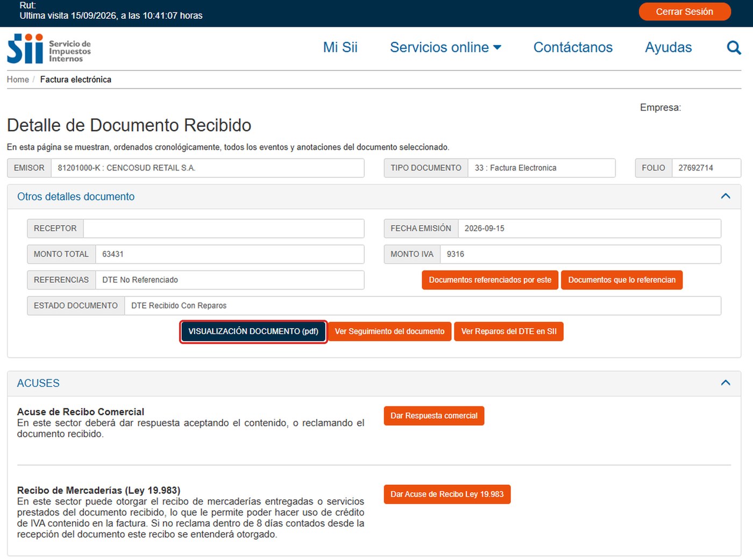Click the FOLIO value 27692714

tap(706, 168)
